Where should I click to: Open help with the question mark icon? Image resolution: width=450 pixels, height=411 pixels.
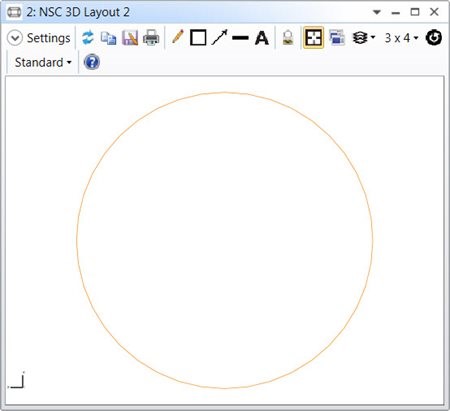tap(92, 62)
